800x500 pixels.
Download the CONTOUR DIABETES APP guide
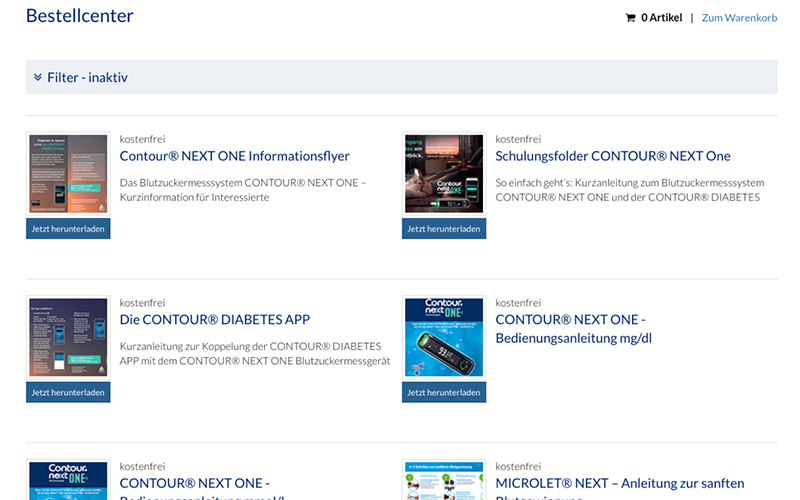68,393
